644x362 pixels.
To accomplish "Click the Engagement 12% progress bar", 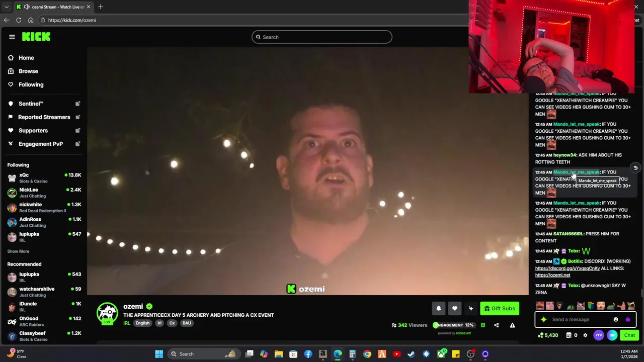I will 453,325.
